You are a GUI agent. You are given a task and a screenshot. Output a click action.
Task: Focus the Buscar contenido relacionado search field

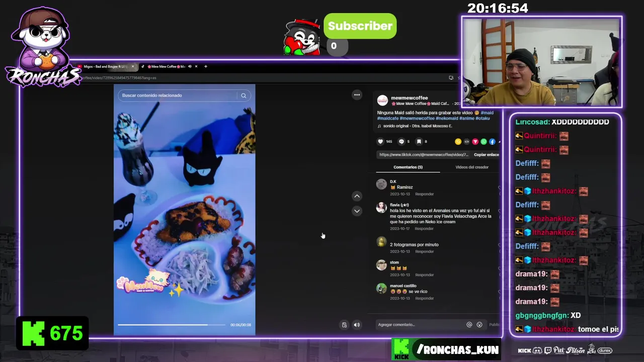pos(179,96)
